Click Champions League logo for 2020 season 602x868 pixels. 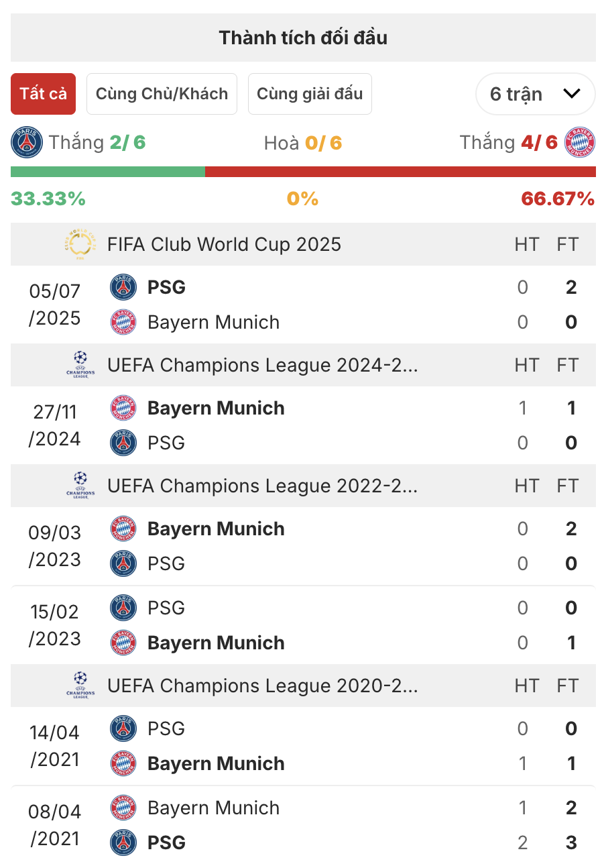(x=80, y=686)
